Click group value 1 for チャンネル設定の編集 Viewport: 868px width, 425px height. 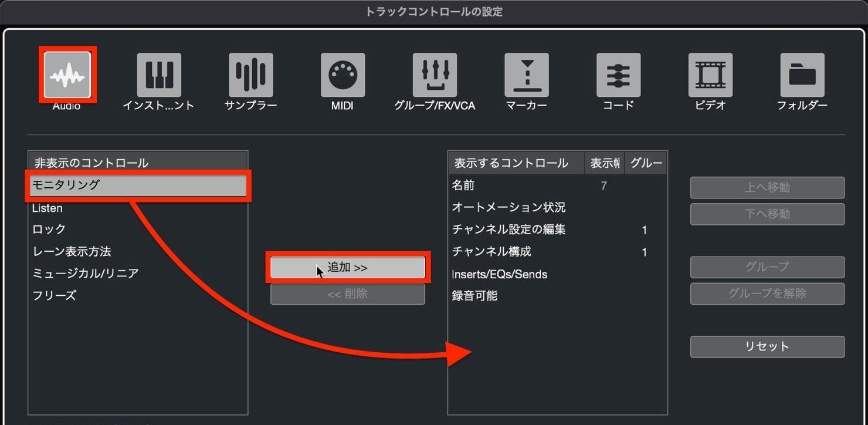pos(645,230)
